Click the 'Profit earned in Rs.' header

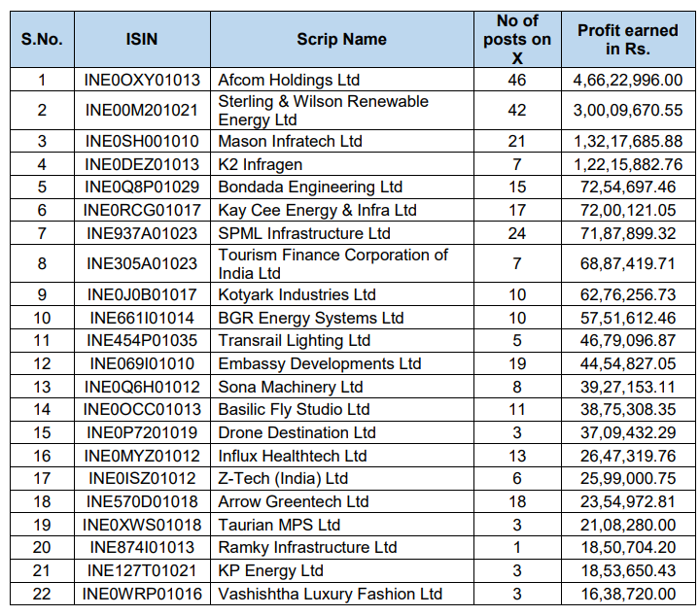[x=628, y=39]
